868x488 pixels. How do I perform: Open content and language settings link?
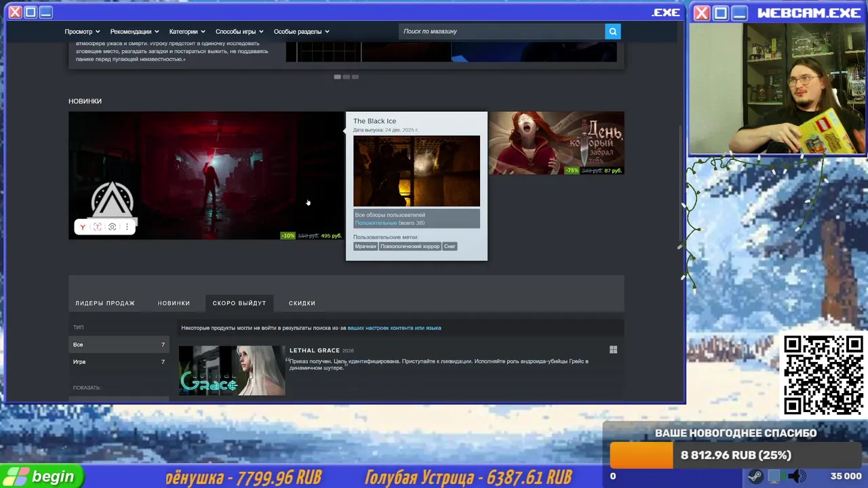[394, 328]
